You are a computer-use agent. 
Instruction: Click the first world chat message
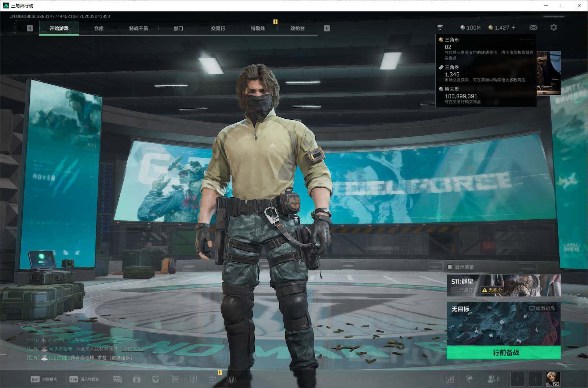pyautogui.click(x=58, y=340)
